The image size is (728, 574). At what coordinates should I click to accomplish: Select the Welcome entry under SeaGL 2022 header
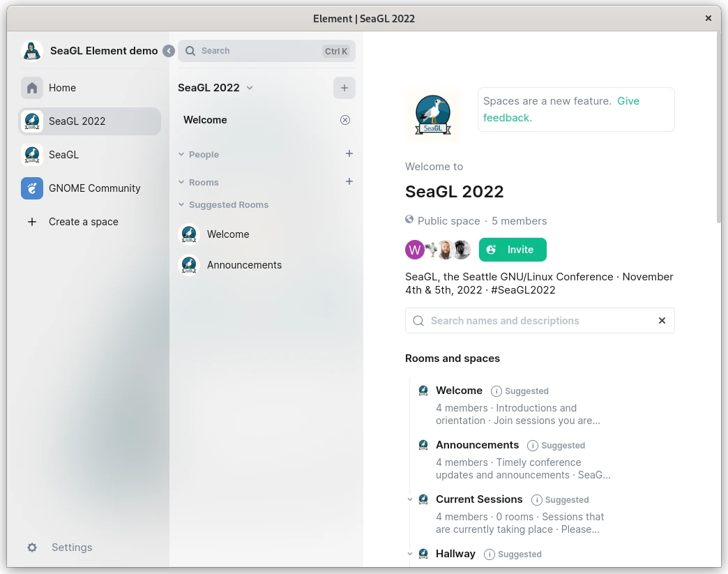(x=205, y=120)
